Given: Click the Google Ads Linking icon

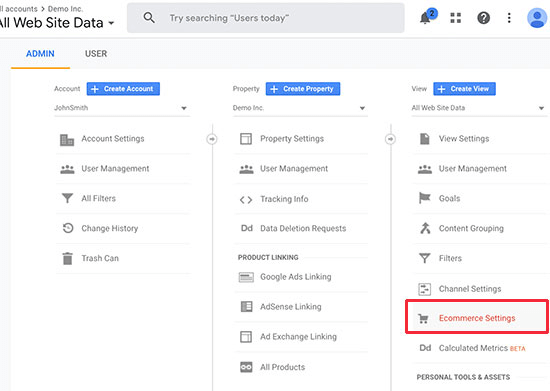Looking at the screenshot, I should tap(246, 277).
